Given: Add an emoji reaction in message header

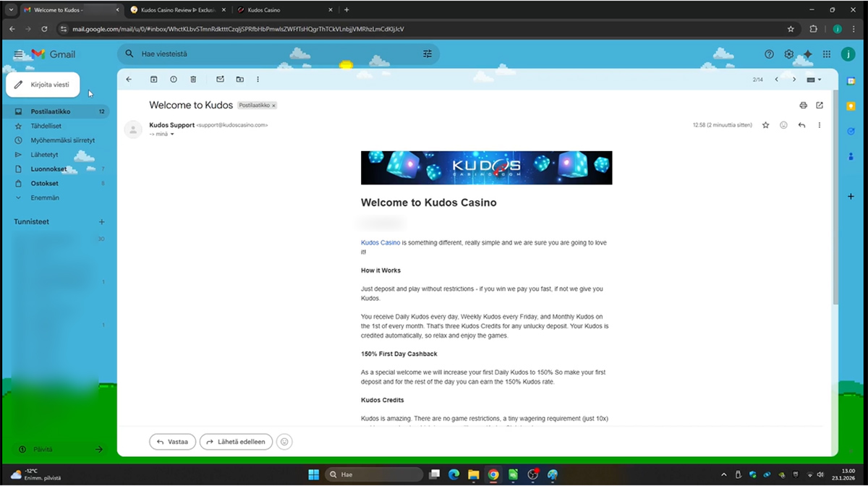Looking at the screenshot, I should [x=783, y=125].
